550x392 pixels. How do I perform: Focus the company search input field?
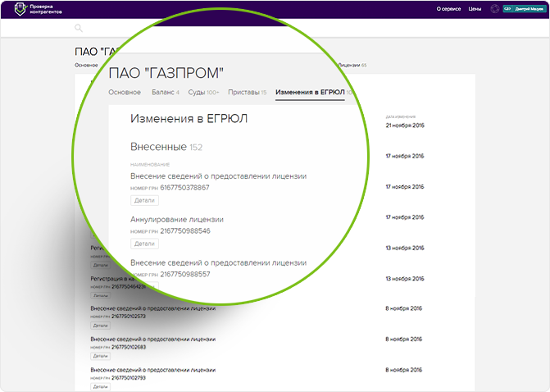tap(246, 28)
